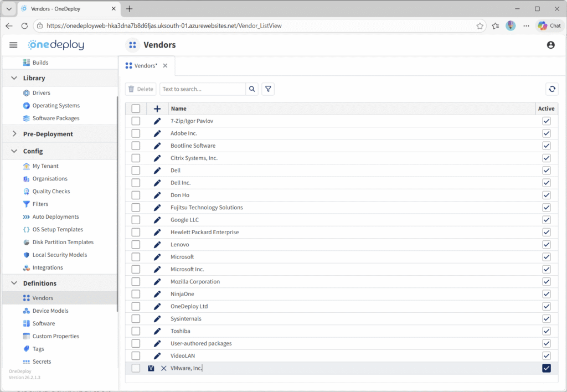The image size is (567, 392).
Task: Click the User-authored packages name cell
Action: tap(352, 343)
